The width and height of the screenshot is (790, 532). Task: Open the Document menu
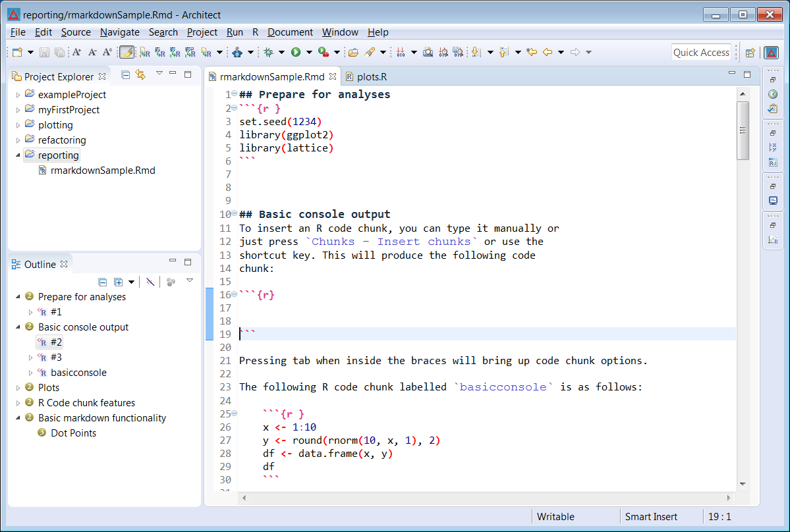pyautogui.click(x=290, y=32)
